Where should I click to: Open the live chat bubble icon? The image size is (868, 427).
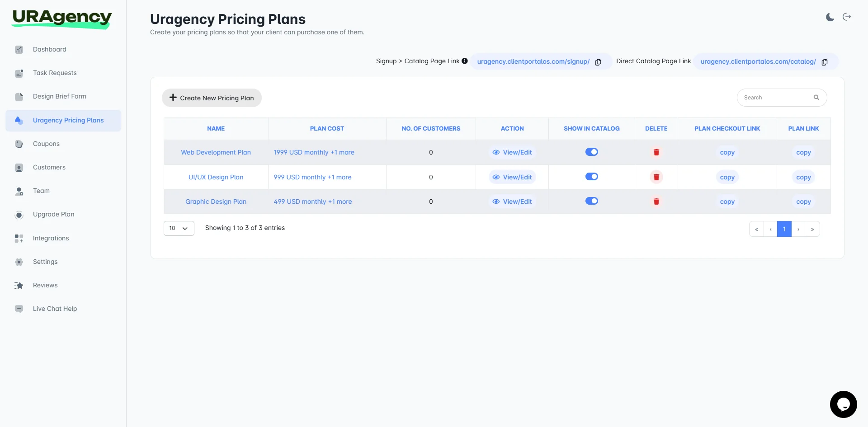click(x=844, y=404)
